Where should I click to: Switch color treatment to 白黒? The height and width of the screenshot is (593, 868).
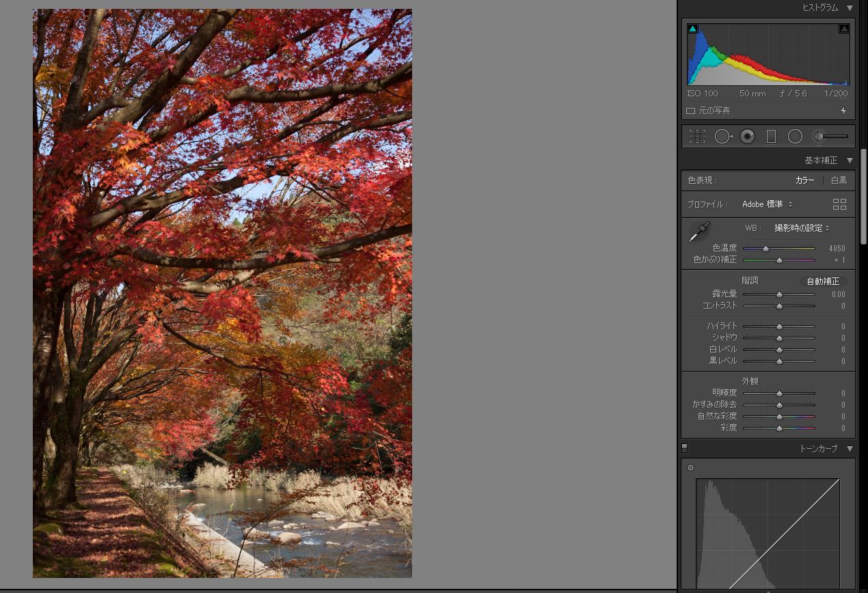(x=839, y=180)
